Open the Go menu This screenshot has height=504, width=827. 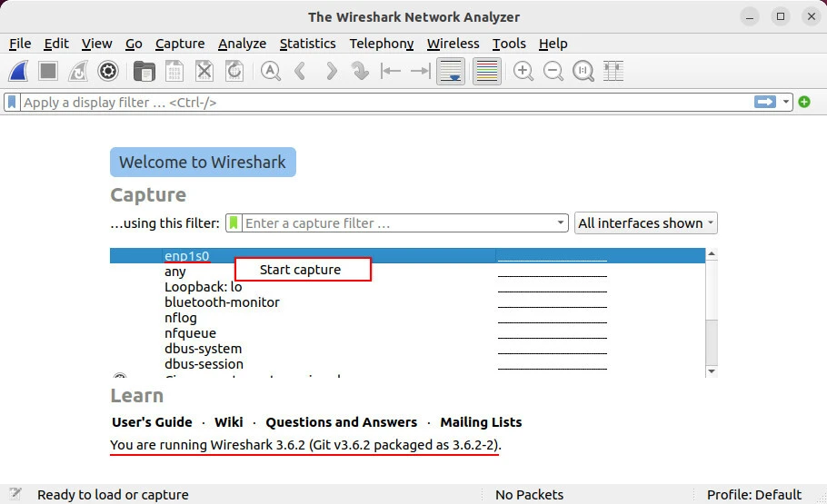pos(134,44)
